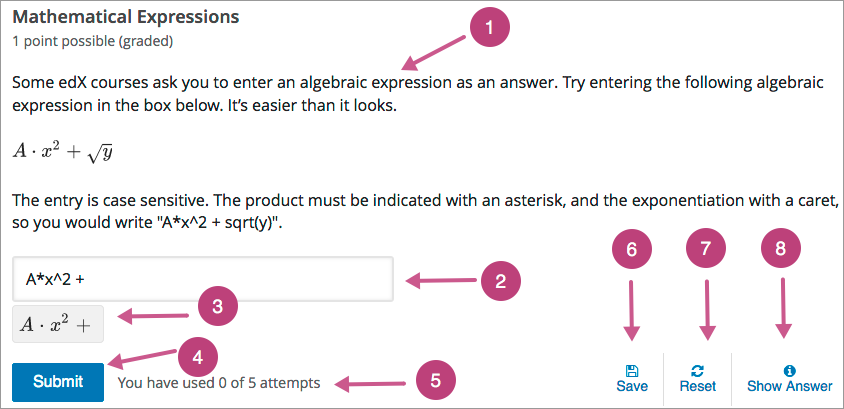The height and width of the screenshot is (409, 844).
Task: Click the "1 point possible (graded)" label
Action: coord(93,41)
